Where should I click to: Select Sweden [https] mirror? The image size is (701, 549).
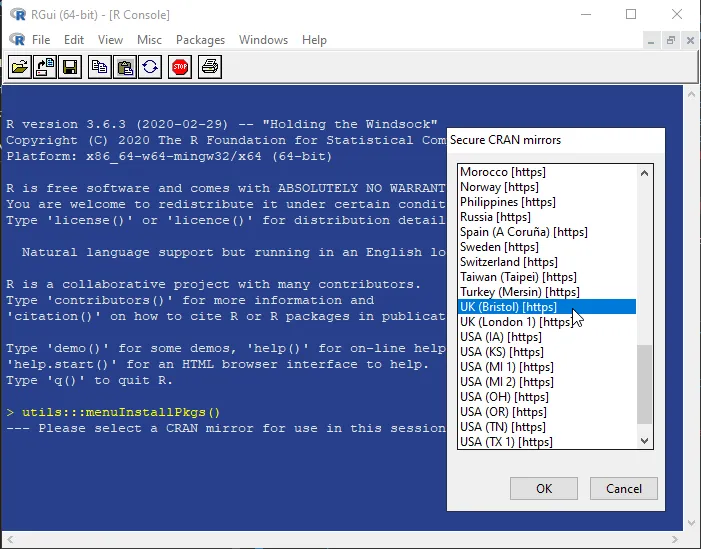[x=547, y=247]
